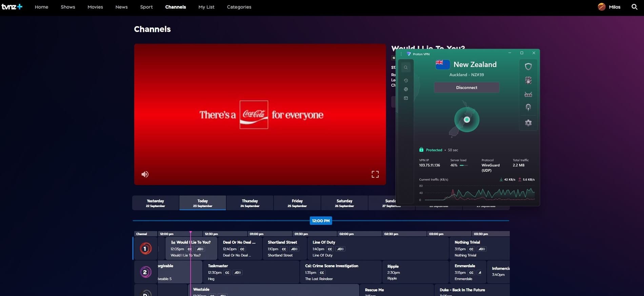The image size is (644, 296).
Task: Open Duke - Back In The Future card
Action: [472, 290]
